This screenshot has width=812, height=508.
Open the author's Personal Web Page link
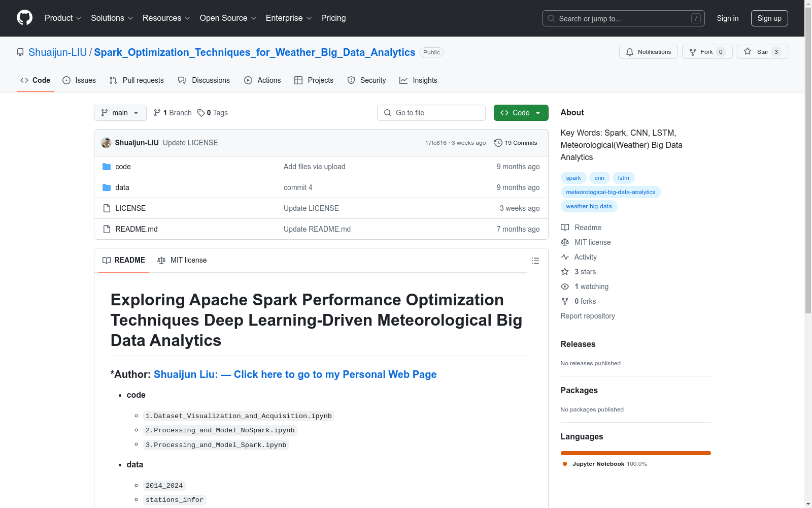pyautogui.click(x=295, y=374)
